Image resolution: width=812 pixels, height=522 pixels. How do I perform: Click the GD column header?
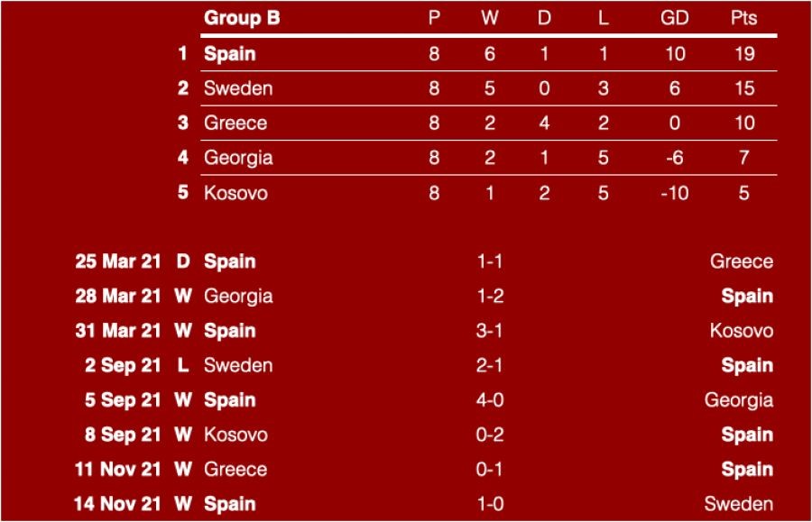pos(674,18)
